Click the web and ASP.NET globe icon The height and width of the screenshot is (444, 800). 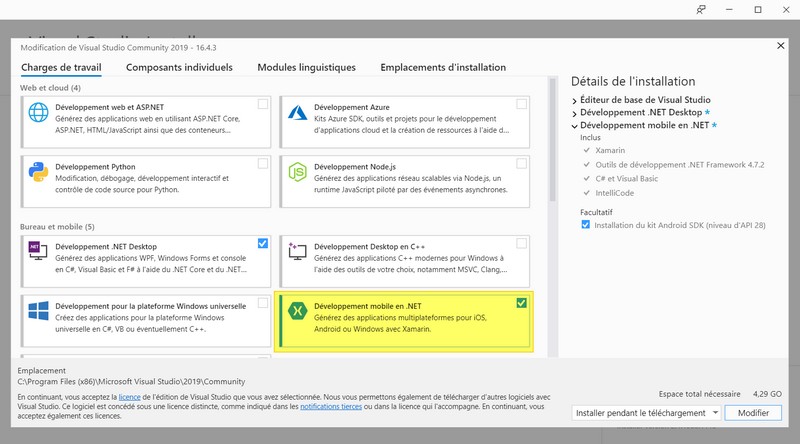(x=39, y=114)
